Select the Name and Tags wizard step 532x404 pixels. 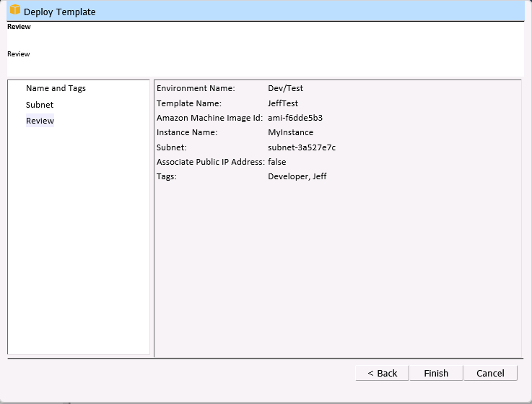point(56,88)
